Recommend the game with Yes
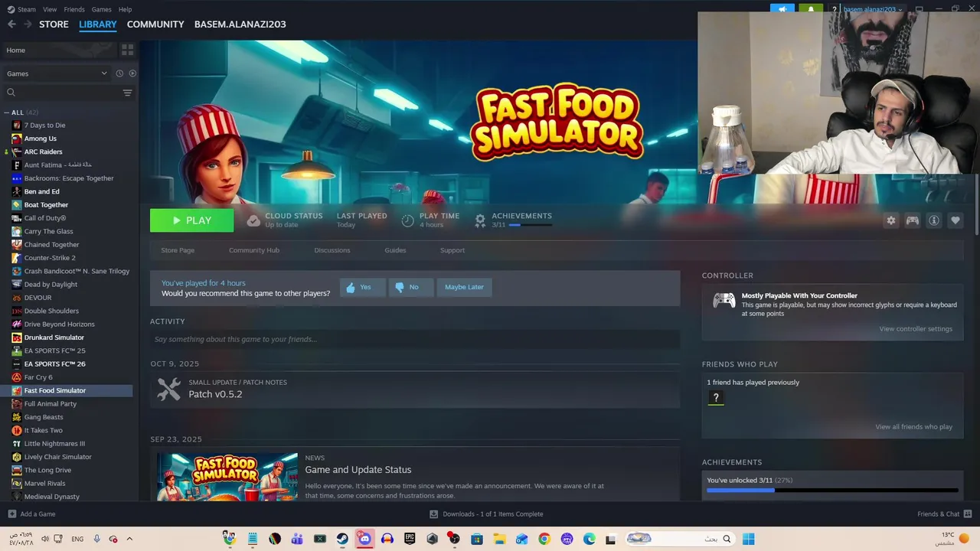This screenshot has width=980, height=551. 362,287
